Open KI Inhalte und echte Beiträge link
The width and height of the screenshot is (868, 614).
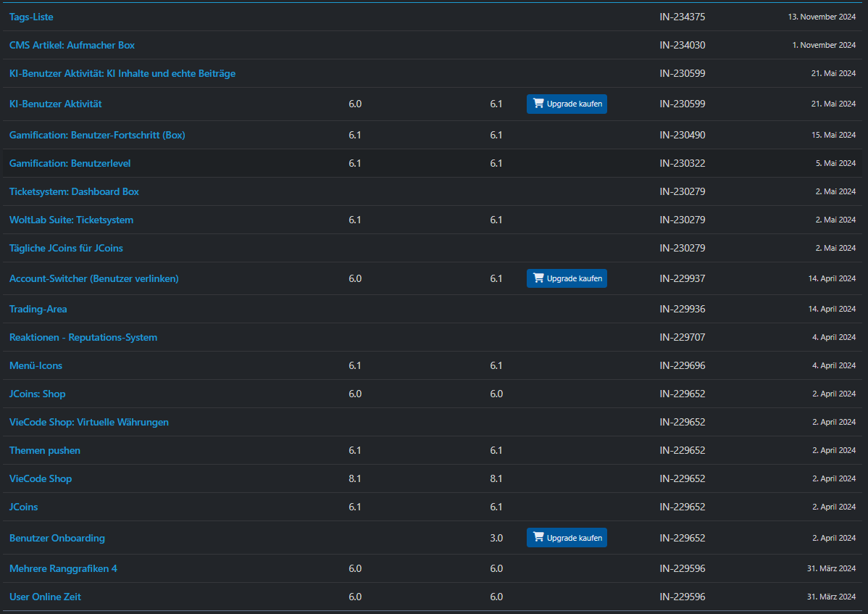122,73
